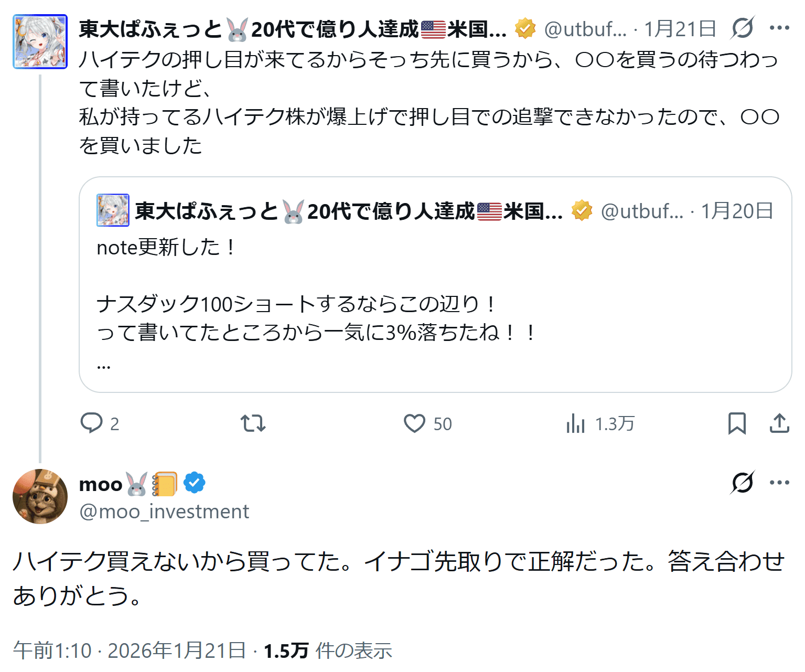The height and width of the screenshot is (672, 805).
Task: Expand the more options menu on moo's reply
Action: pyautogui.click(x=779, y=483)
